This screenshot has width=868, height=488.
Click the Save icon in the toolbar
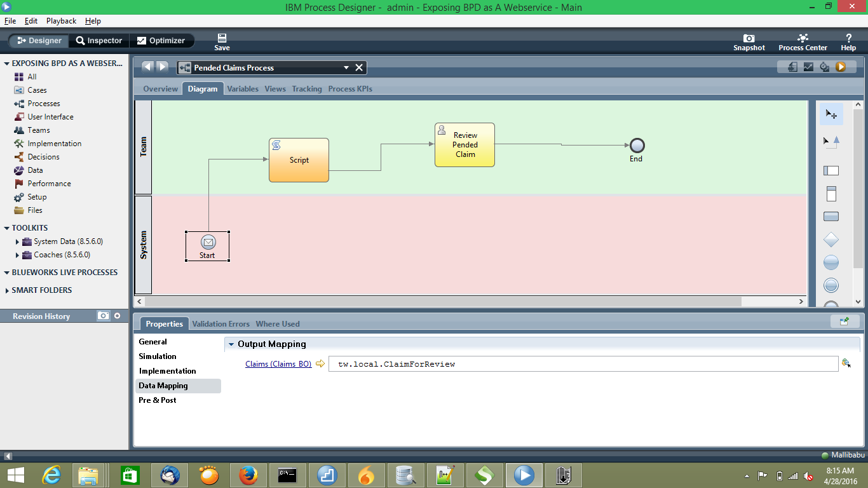222,39
